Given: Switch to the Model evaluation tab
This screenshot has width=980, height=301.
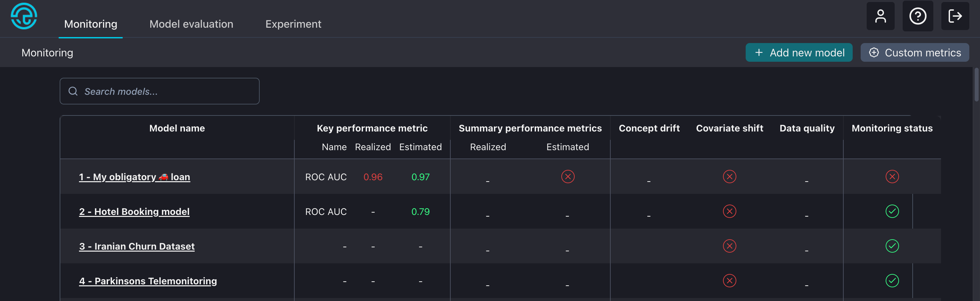Looking at the screenshot, I should point(191,24).
